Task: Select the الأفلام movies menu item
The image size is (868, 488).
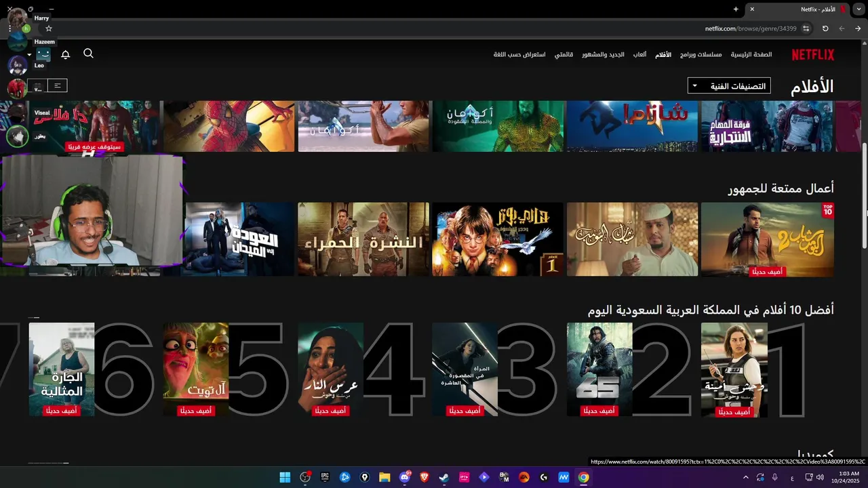Action: 663,54
